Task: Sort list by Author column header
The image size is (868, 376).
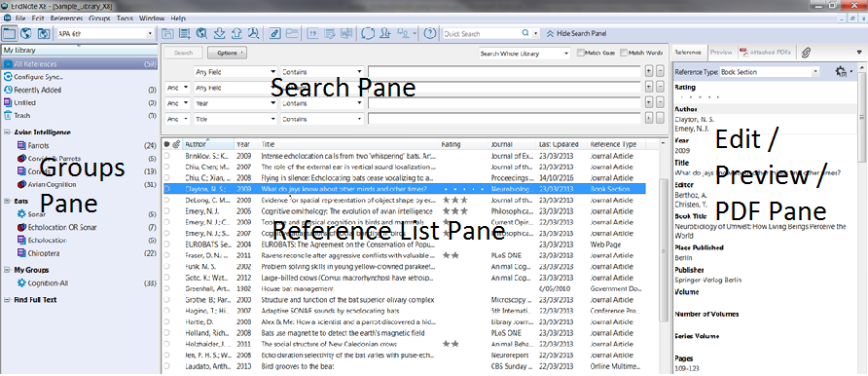Action: tap(208, 144)
